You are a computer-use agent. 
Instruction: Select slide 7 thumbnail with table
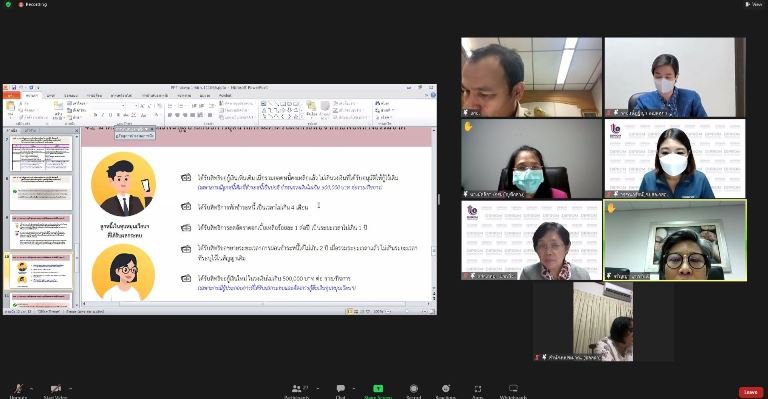coord(41,153)
